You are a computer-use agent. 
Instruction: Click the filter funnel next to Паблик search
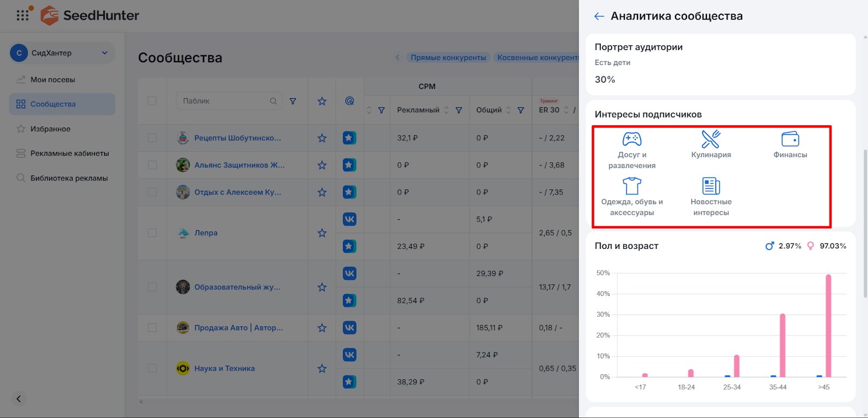click(293, 101)
